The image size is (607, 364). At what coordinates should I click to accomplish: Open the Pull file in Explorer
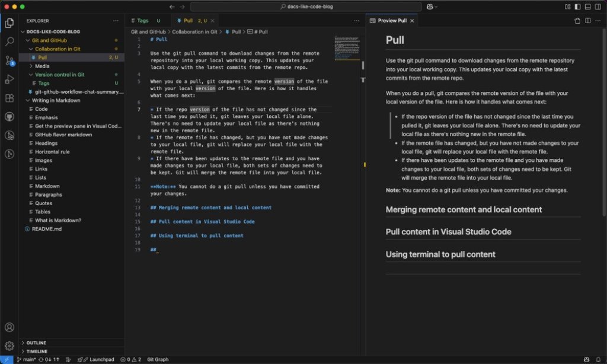point(72,58)
